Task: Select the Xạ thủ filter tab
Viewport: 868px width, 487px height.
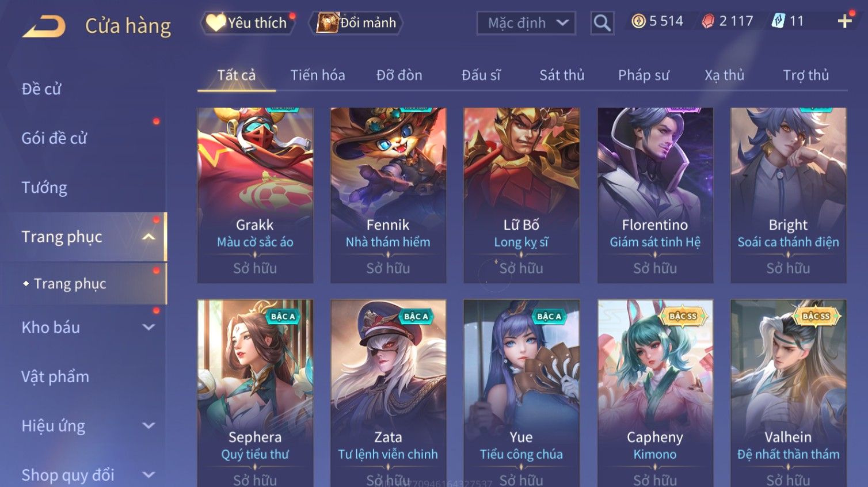Action: point(724,75)
